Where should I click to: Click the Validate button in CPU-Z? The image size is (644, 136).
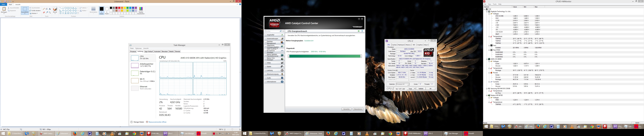[x=421, y=89]
